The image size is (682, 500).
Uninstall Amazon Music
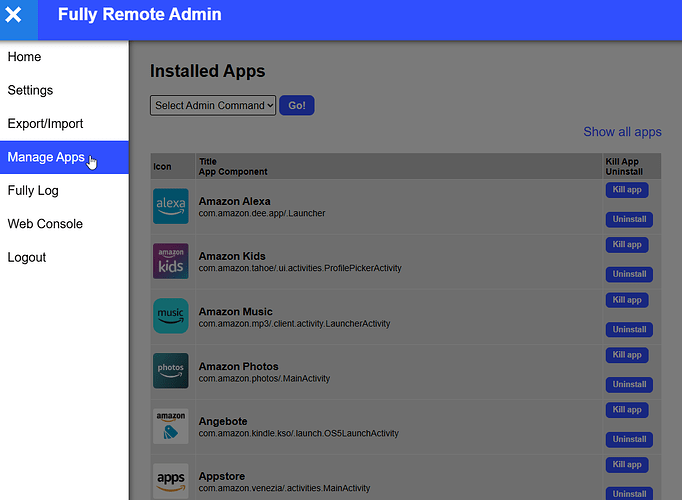629,330
